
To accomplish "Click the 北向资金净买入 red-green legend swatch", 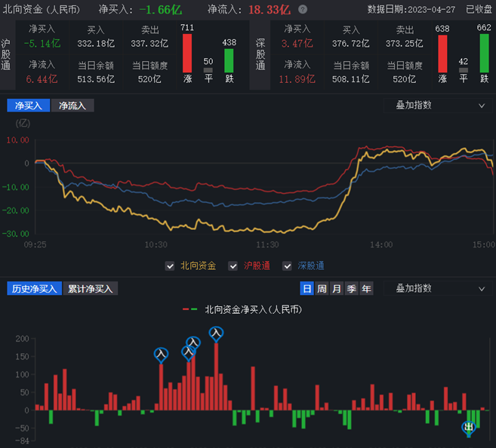I will click(x=189, y=309).
